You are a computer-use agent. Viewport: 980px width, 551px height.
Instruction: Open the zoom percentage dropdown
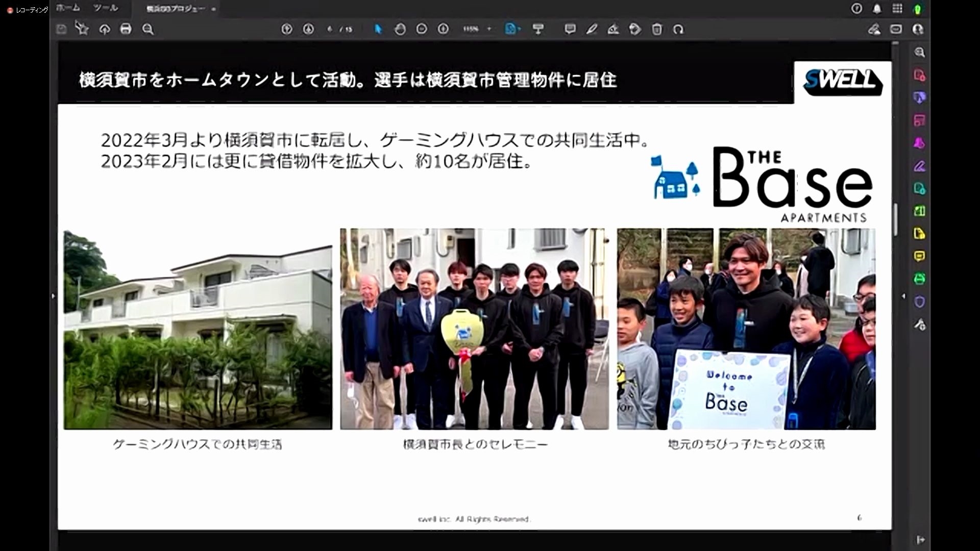coord(489,29)
